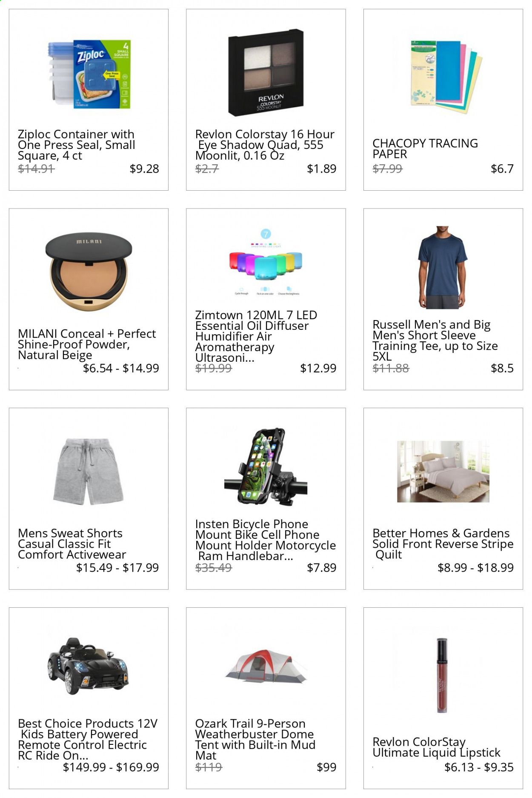Open the CHACOPY TRACING PAPER title link
The width and height of the screenshot is (532, 798).
click(425, 149)
